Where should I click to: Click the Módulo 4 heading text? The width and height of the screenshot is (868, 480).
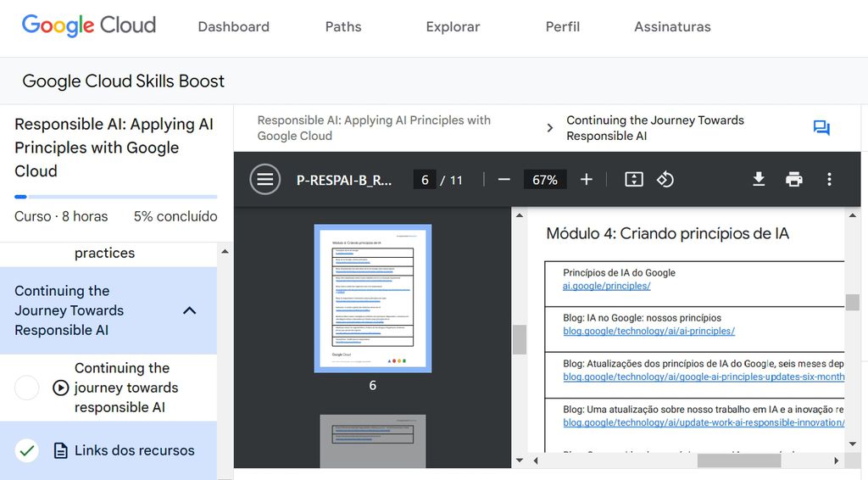[668, 233]
